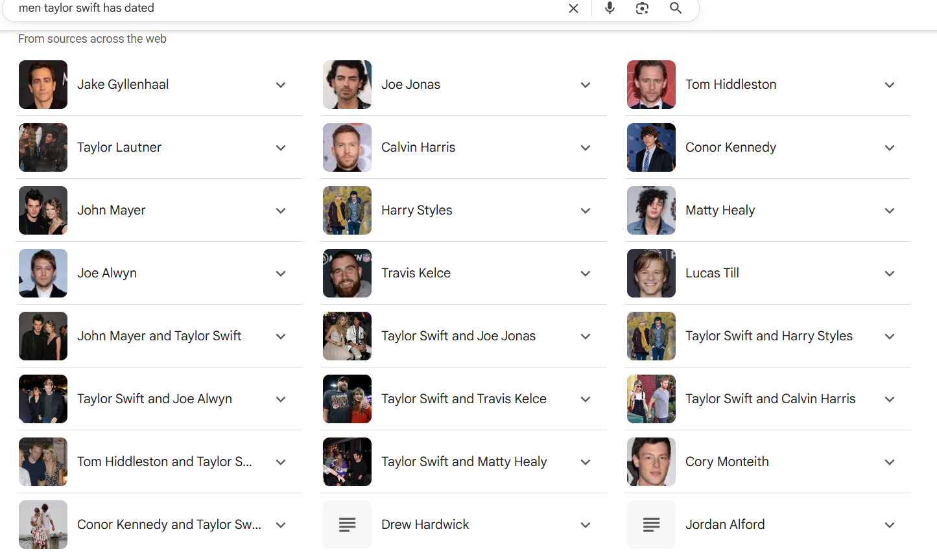The image size is (937, 560).
Task: Open Joe Jonas's photo thumbnail
Action: pyautogui.click(x=347, y=84)
